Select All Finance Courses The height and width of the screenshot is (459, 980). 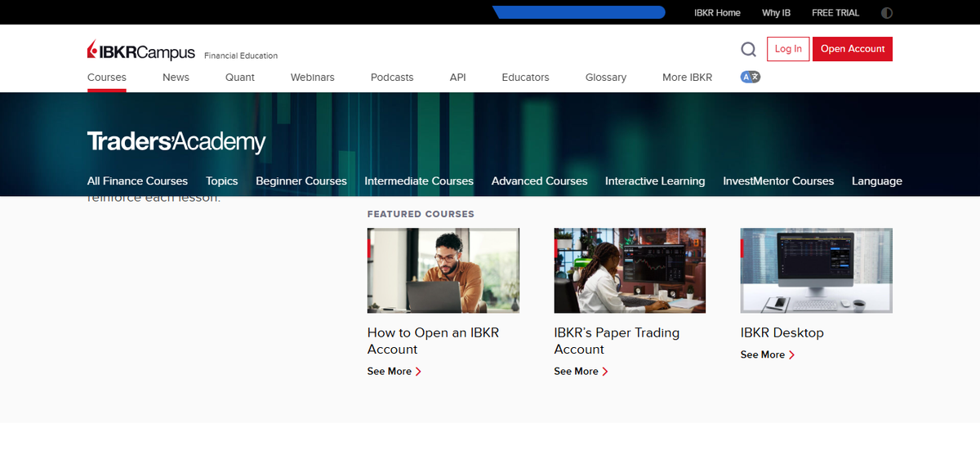[137, 181]
